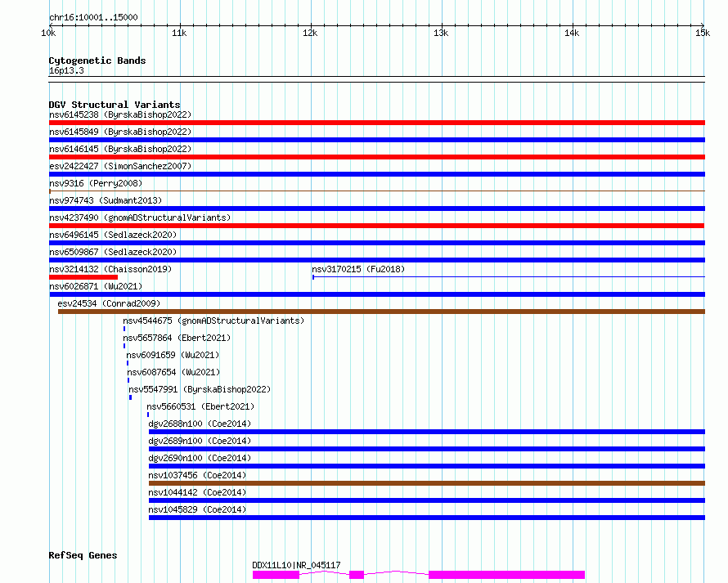This screenshot has width=728, height=583.
Task: Click the blue nsv1045829 variant bar
Action: (427, 518)
